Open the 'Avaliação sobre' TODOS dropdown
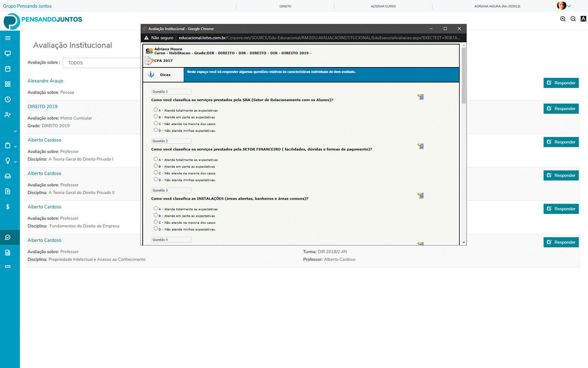The height and width of the screenshot is (368, 588). pos(102,63)
